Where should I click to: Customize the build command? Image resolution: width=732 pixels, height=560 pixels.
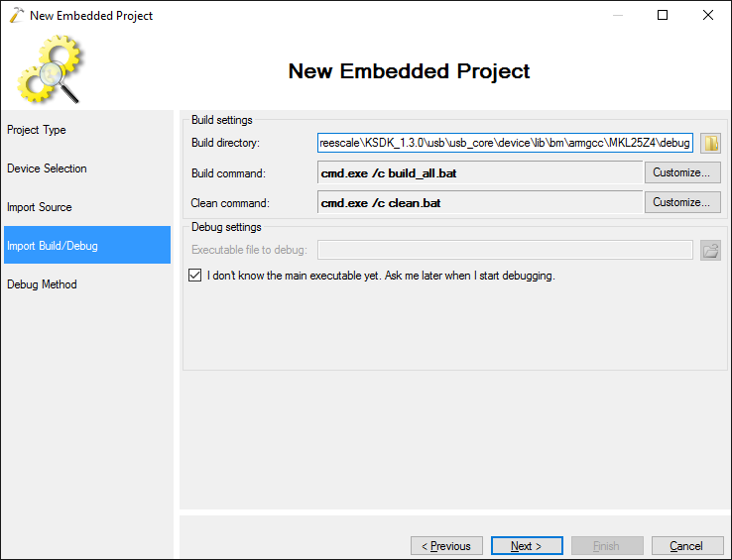[682, 173]
